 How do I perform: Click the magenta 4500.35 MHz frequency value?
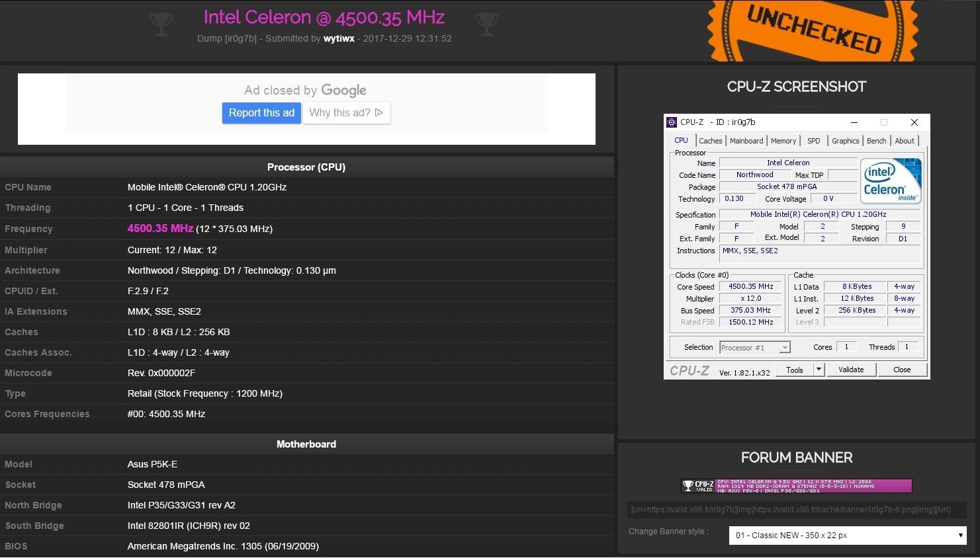tap(160, 228)
